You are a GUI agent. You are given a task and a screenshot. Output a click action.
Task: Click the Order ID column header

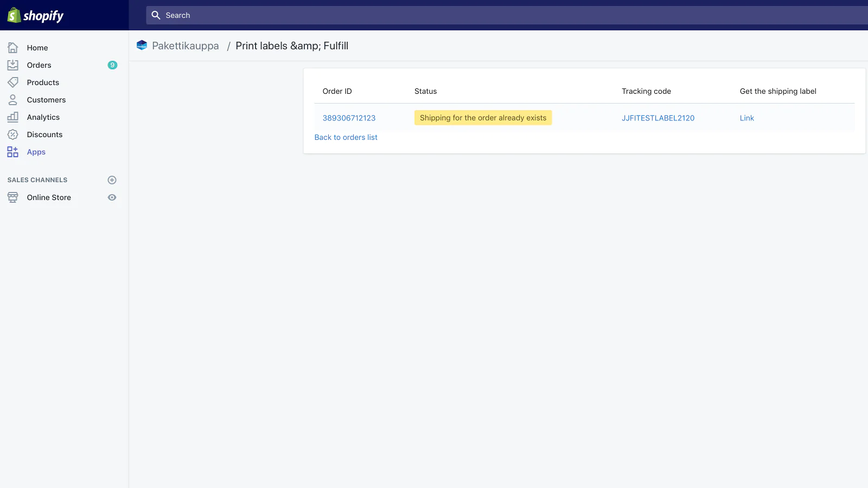pos(337,91)
